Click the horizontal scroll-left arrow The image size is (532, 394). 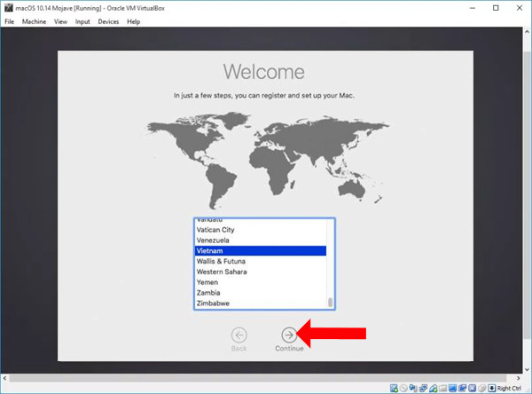pos(4,378)
